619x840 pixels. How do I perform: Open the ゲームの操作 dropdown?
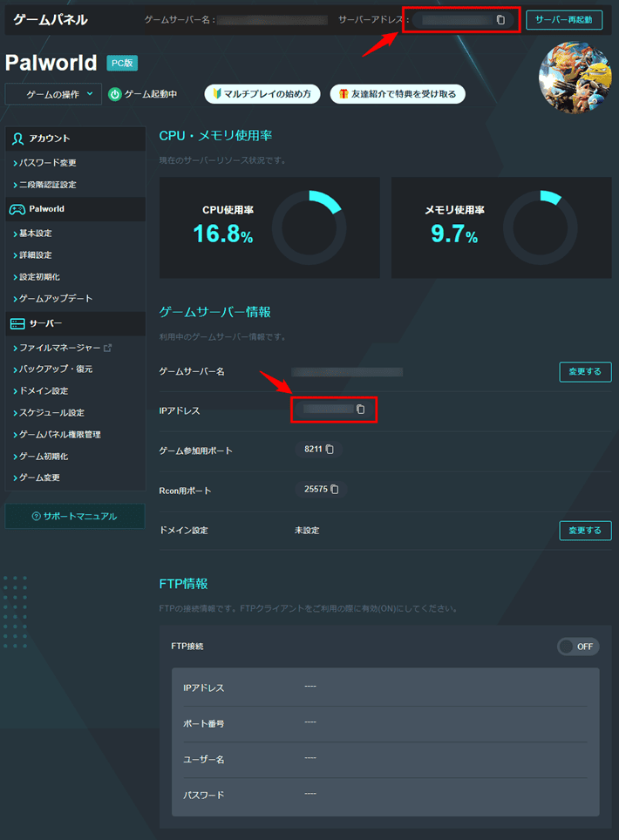coord(54,94)
